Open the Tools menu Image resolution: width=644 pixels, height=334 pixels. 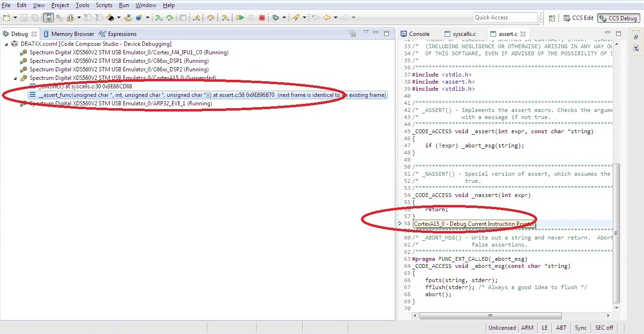[x=82, y=5]
